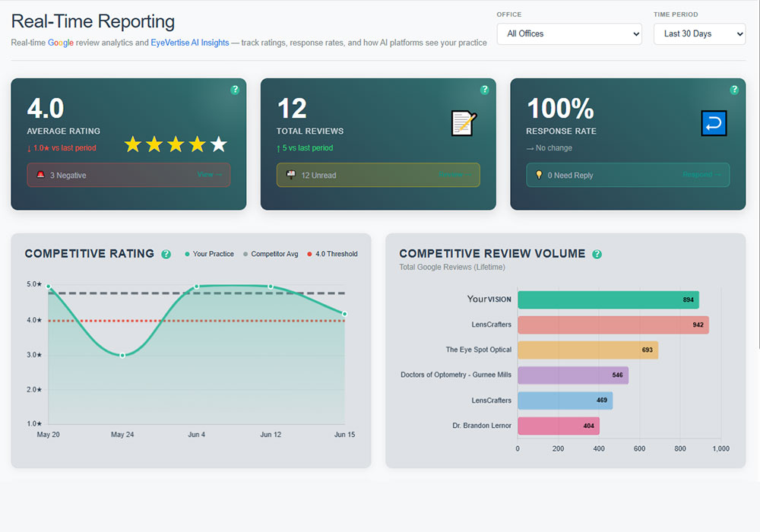This screenshot has width=760, height=532.
Task: Click the notepad pencil icon on Total Reviews
Action: (x=464, y=123)
